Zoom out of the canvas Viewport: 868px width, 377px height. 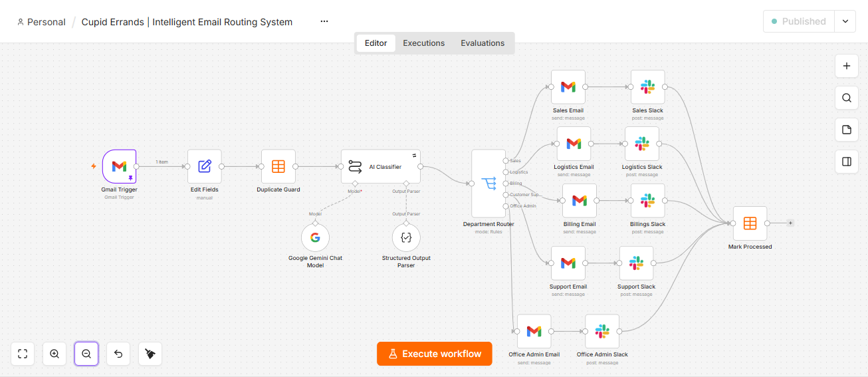(86, 354)
